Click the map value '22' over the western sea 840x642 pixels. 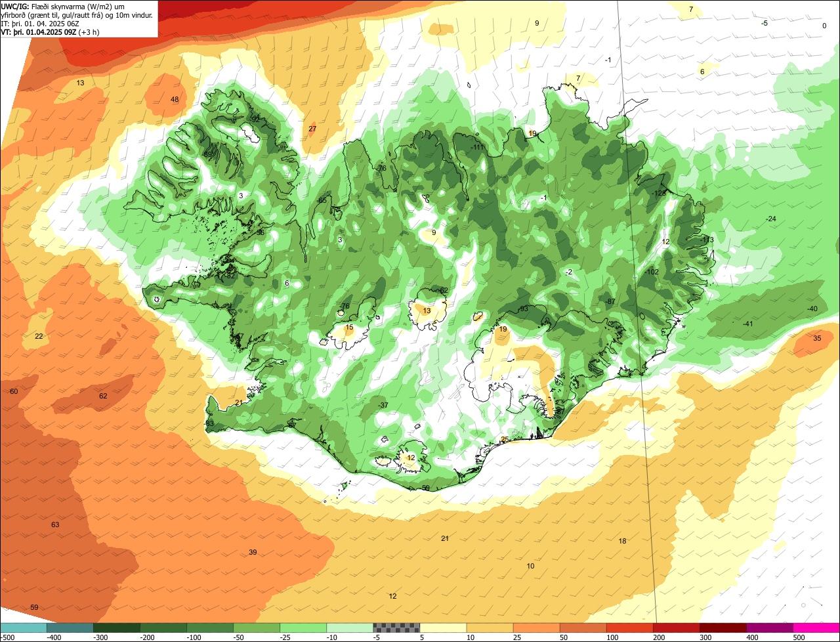pyautogui.click(x=39, y=336)
